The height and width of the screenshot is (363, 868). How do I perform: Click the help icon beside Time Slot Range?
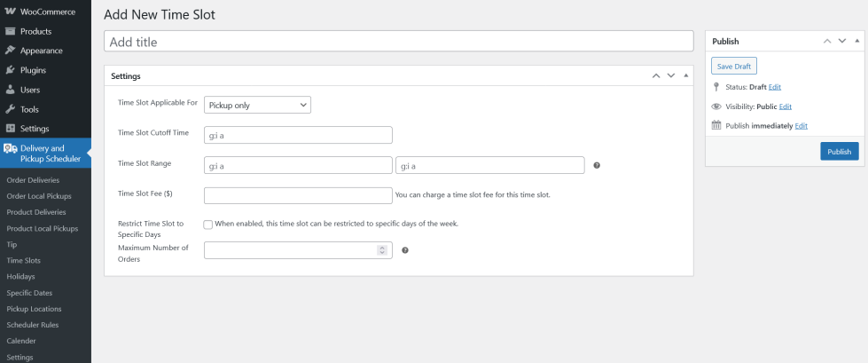pos(597,165)
